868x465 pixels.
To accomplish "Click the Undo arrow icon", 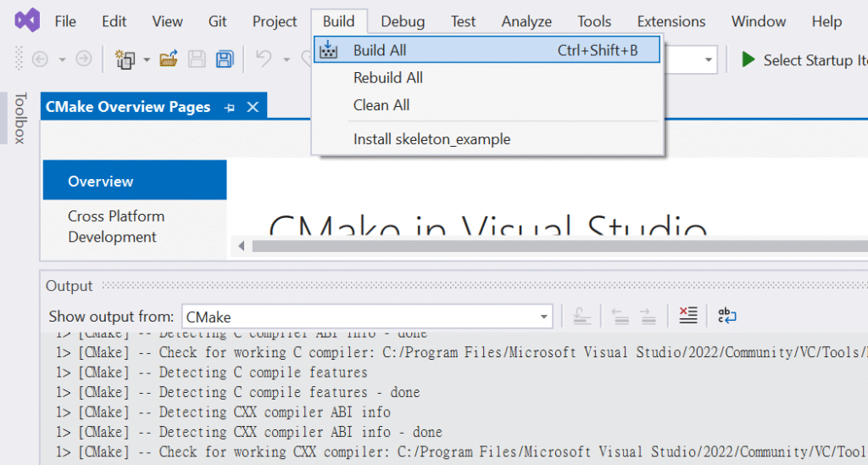I will tap(264, 59).
